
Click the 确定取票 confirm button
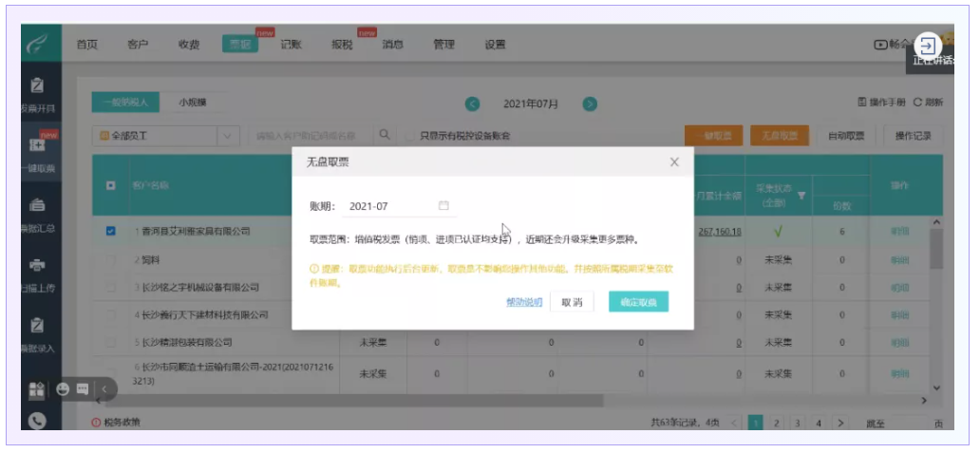(x=638, y=302)
